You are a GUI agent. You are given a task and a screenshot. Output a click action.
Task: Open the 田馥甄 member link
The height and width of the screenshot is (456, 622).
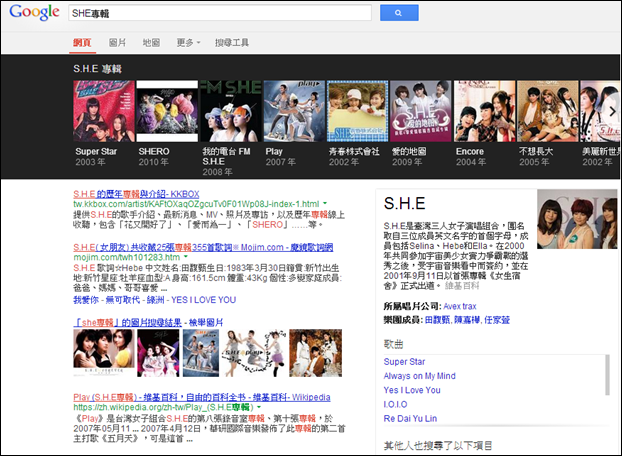coord(437,320)
